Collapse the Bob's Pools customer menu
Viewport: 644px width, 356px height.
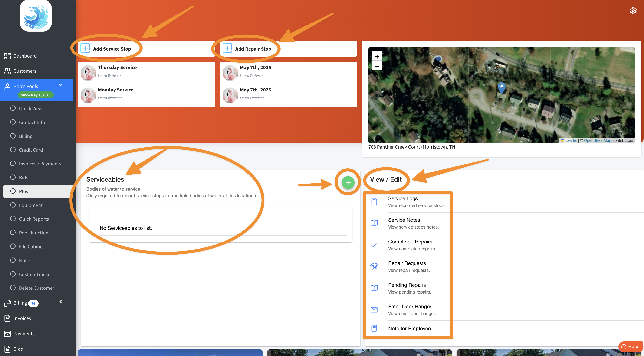click(60, 85)
